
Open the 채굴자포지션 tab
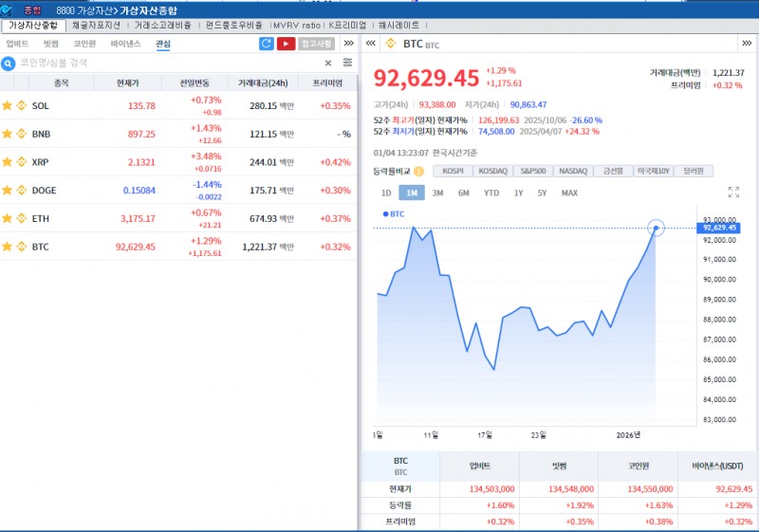[96, 26]
